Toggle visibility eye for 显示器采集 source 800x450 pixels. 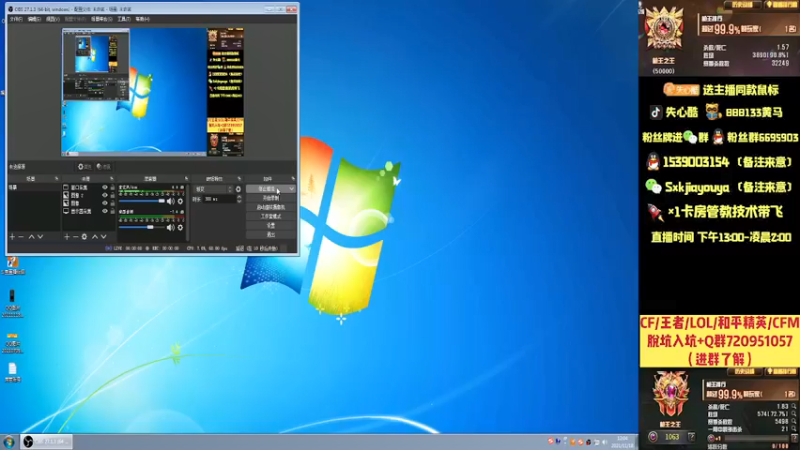point(105,211)
